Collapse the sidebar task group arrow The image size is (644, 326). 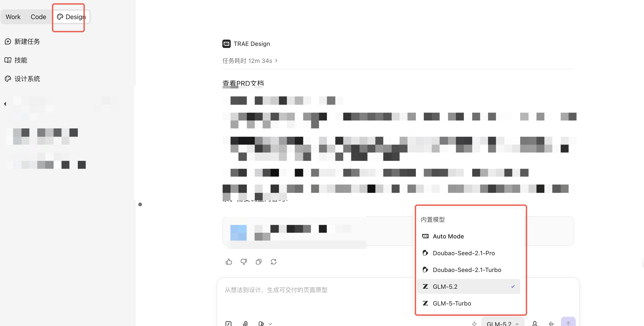5,104
